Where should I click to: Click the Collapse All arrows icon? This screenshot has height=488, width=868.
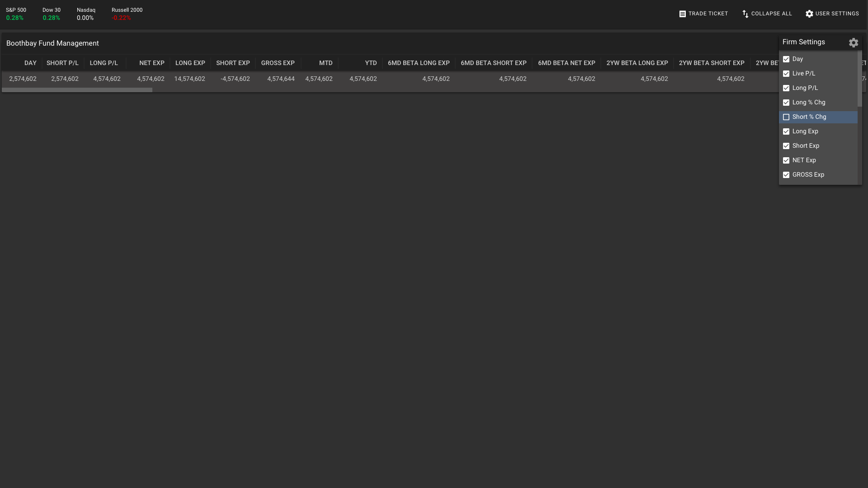tap(745, 14)
